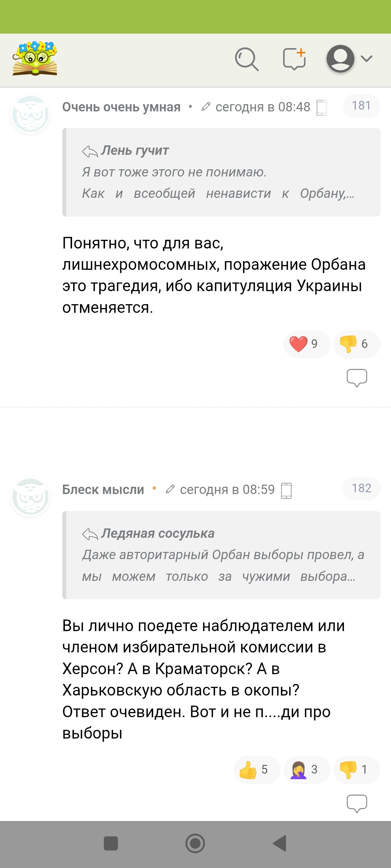Create a new topic with plus icon
This screenshot has height=868, width=391.
click(x=294, y=59)
